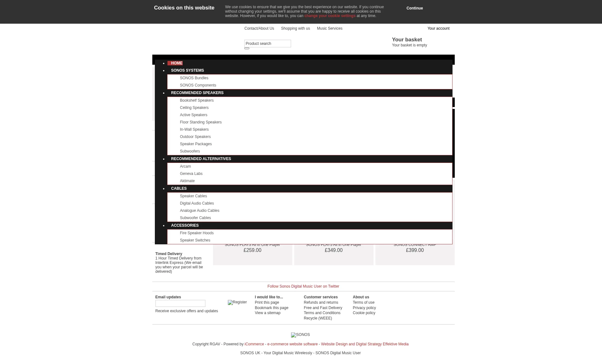Open CABLES menu heading
602x364 pixels.
pos(179,188)
